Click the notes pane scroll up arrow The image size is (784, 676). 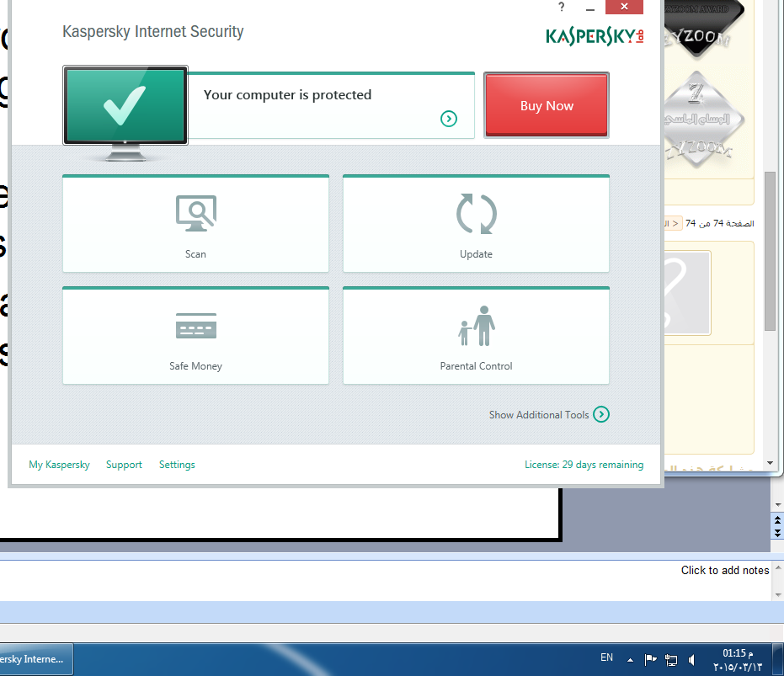[778, 568]
